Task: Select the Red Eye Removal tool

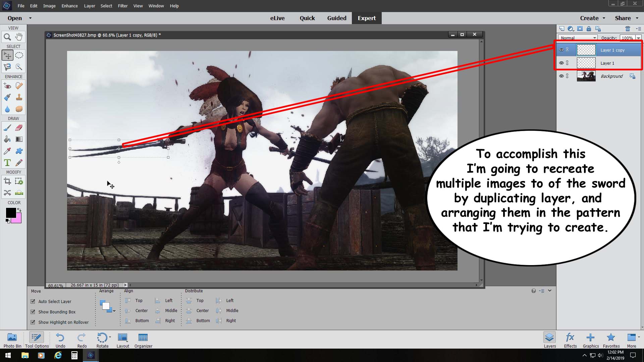Action: (7, 86)
